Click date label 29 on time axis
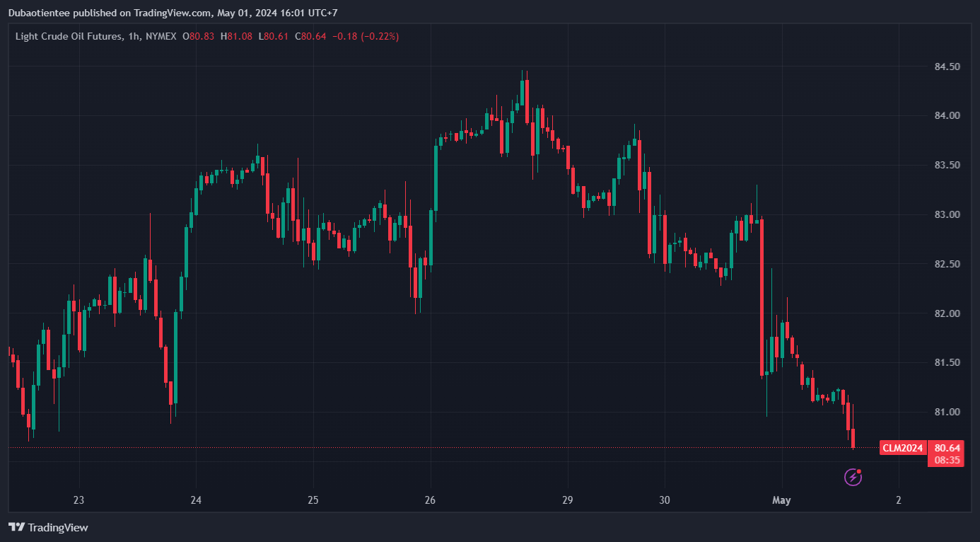This screenshot has width=980, height=542. (x=567, y=500)
